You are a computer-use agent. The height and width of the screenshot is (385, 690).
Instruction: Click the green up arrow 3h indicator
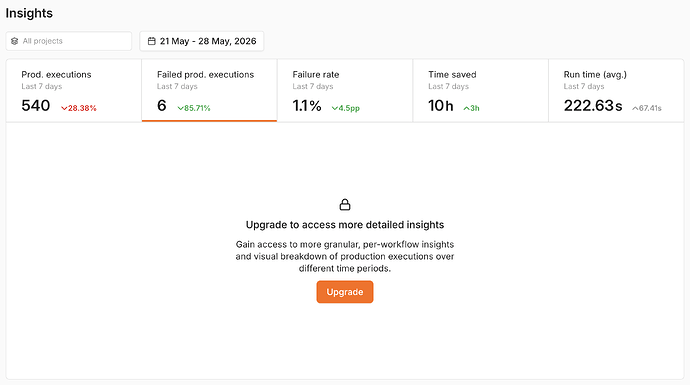(x=471, y=108)
